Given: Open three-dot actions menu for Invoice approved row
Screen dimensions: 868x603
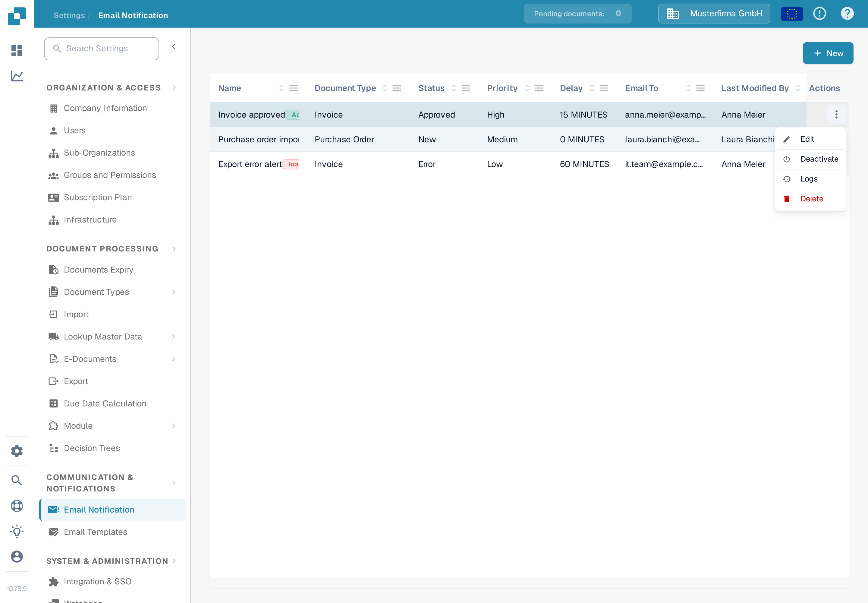Looking at the screenshot, I should click(836, 115).
